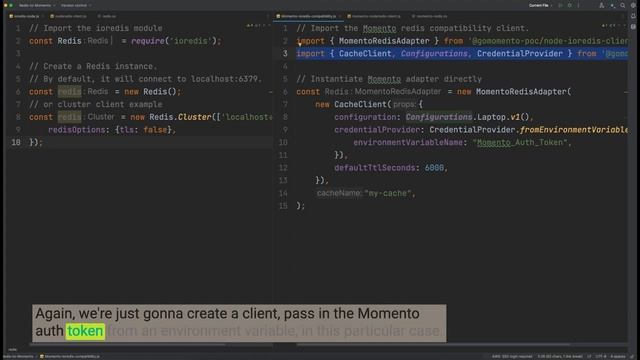The image size is (640, 360).
Task: Click the defaultTtlSeconds value 6000
Action: (x=434, y=168)
